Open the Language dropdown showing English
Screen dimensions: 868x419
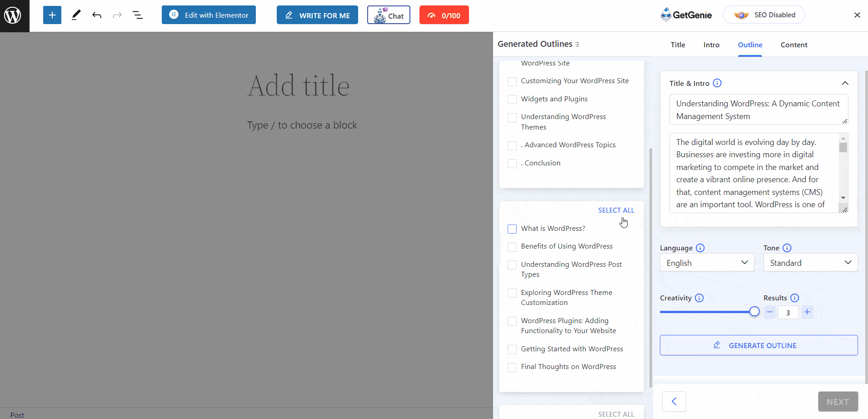pos(707,263)
